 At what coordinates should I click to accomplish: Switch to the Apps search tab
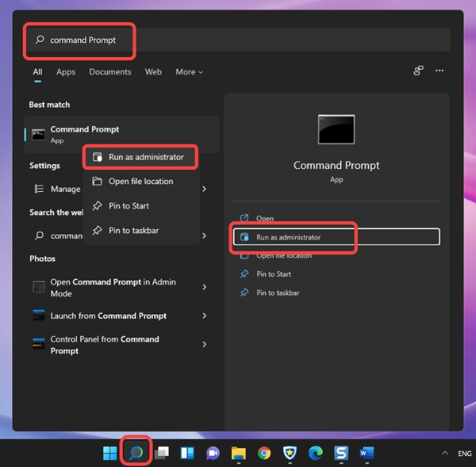pos(66,72)
